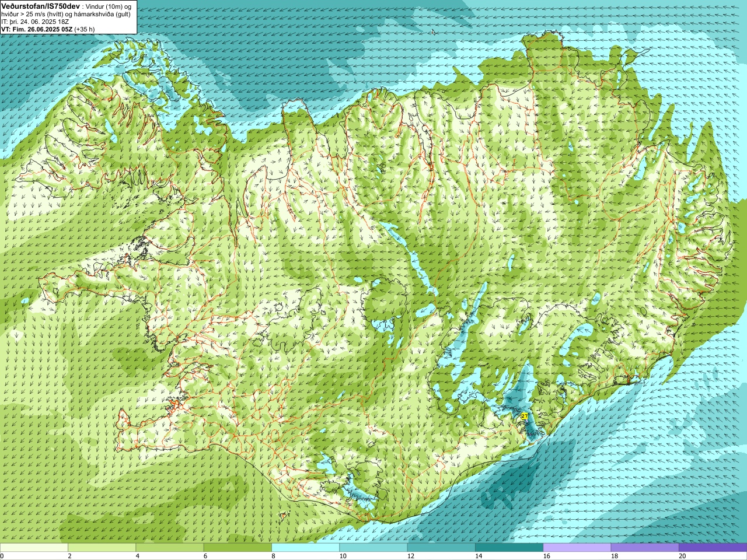
Task: Select the 2–4 m/s light green legend swatch
Action: [x=102, y=548]
